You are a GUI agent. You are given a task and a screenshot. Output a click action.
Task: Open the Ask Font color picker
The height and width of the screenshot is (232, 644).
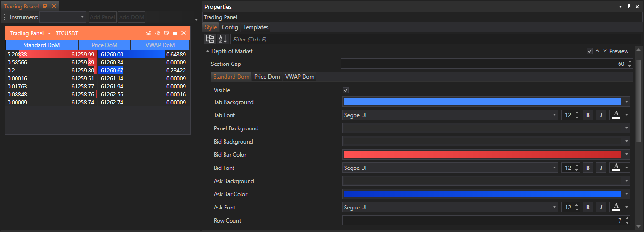(620, 208)
